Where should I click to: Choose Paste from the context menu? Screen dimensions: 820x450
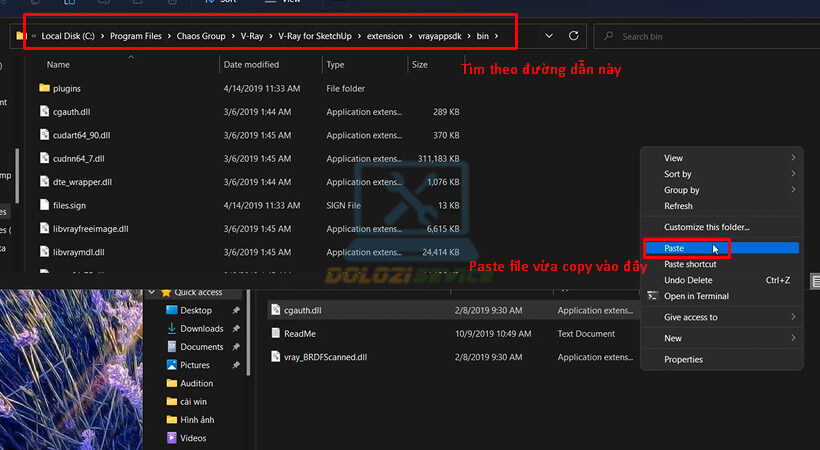pos(674,248)
